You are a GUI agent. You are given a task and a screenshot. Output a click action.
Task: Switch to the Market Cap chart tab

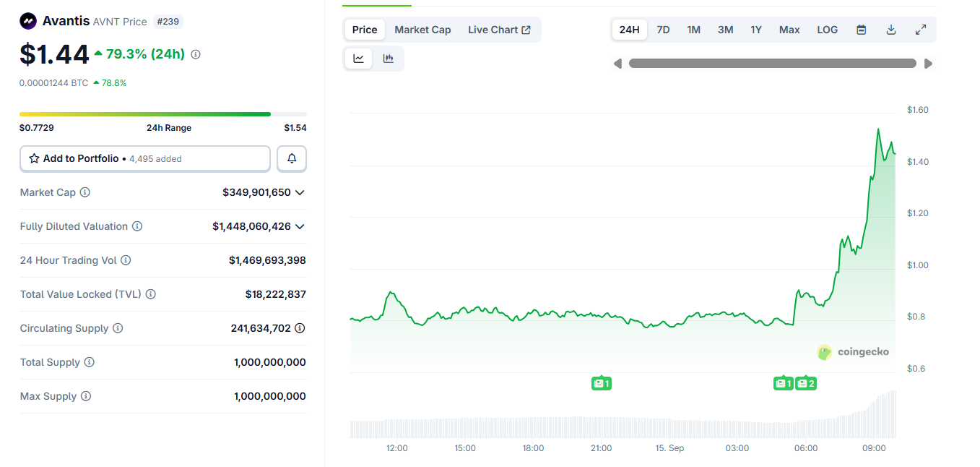(422, 30)
